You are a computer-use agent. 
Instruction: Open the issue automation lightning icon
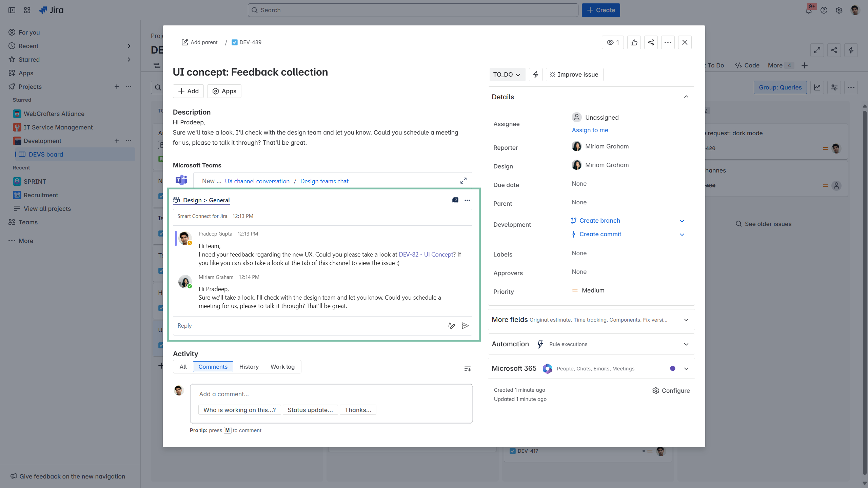[535, 75]
